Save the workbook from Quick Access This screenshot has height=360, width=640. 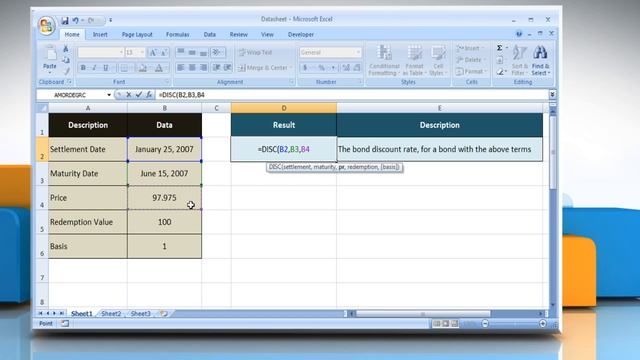pos(64,20)
